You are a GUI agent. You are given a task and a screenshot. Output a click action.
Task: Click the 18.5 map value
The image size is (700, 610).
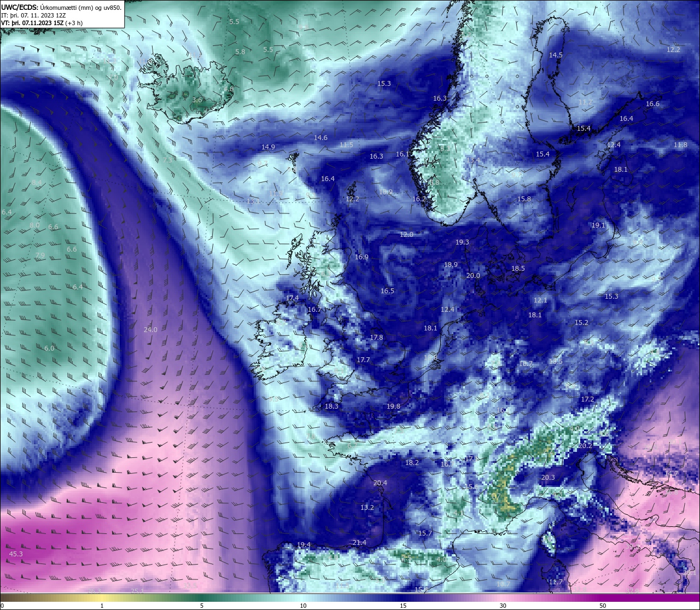click(x=518, y=268)
